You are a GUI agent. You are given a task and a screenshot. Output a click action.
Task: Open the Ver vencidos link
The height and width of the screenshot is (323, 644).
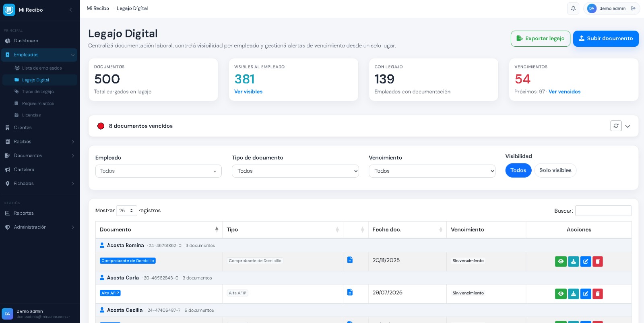pyautogui.click(x=564, y=92)
